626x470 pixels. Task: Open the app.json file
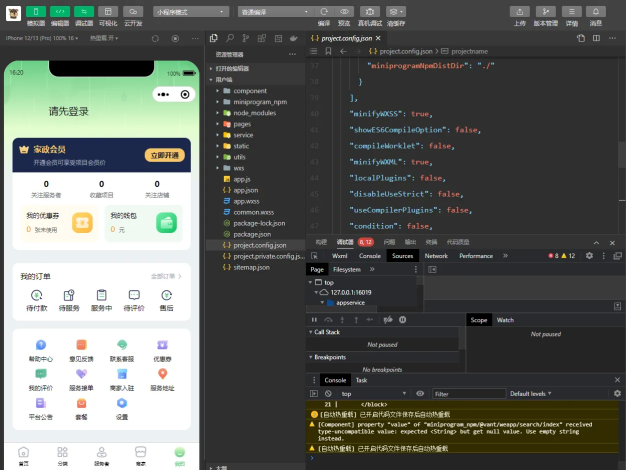246,190
